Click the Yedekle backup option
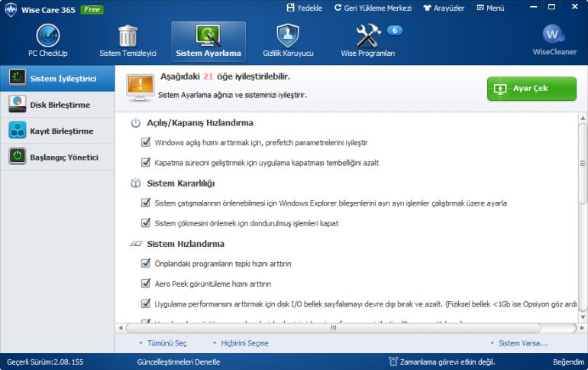The width and height of the screenshot is (588, 370). 305,8
